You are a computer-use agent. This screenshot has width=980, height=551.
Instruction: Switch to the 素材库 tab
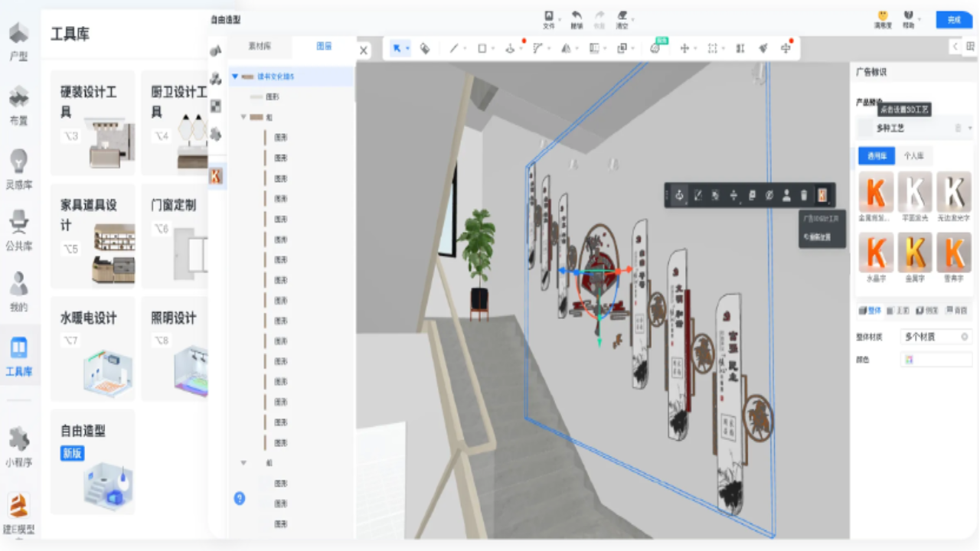(x=260, y=47)
